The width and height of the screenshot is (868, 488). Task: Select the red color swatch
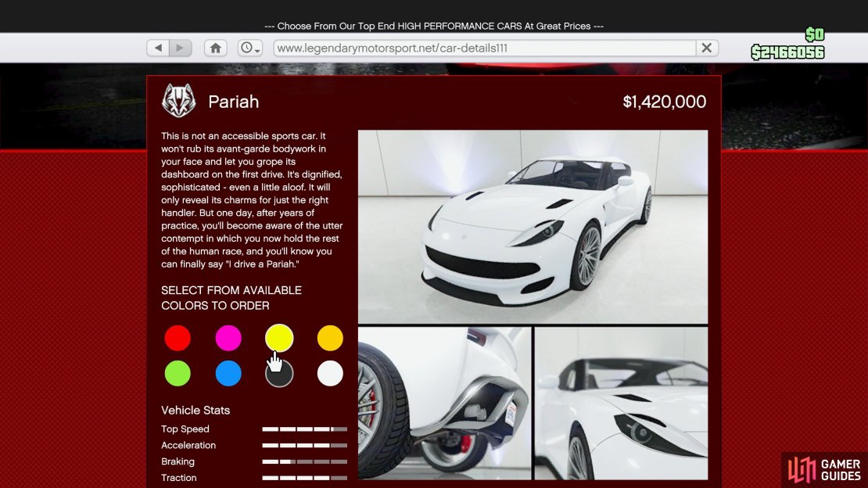(178, 338)
